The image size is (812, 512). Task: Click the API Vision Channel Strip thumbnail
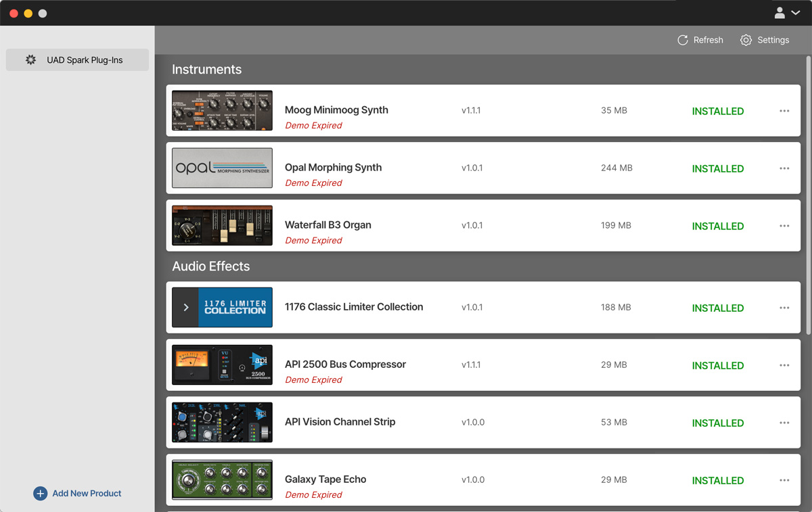[x=222, y=422]
